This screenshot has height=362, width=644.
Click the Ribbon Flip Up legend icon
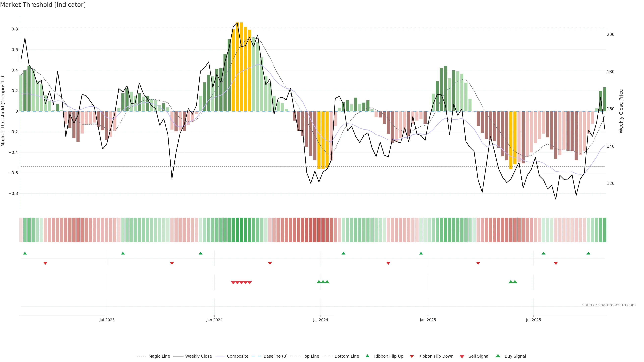(367, 356)
